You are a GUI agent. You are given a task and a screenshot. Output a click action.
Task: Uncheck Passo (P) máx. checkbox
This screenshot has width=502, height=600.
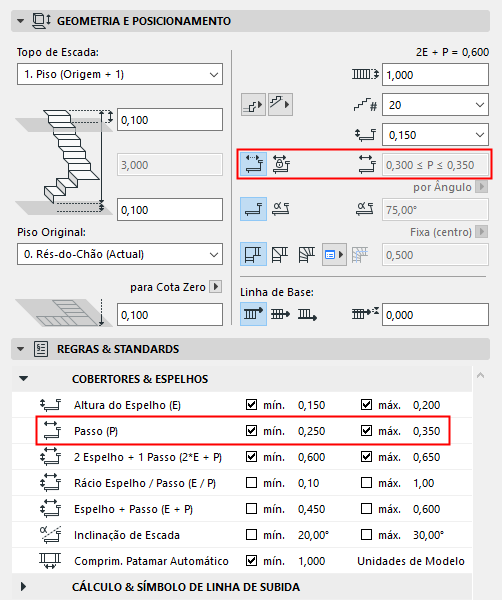coord(367,430)
